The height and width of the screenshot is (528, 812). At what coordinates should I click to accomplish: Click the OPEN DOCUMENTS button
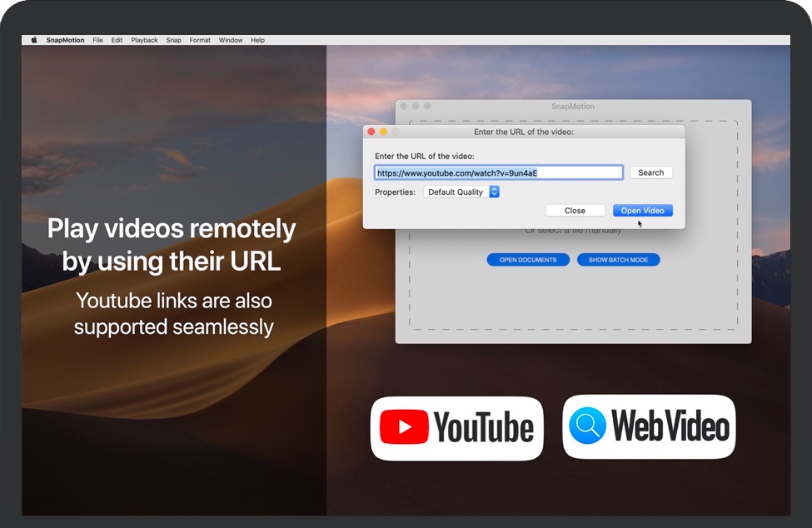pyautogui.click(x=528, y=260)
